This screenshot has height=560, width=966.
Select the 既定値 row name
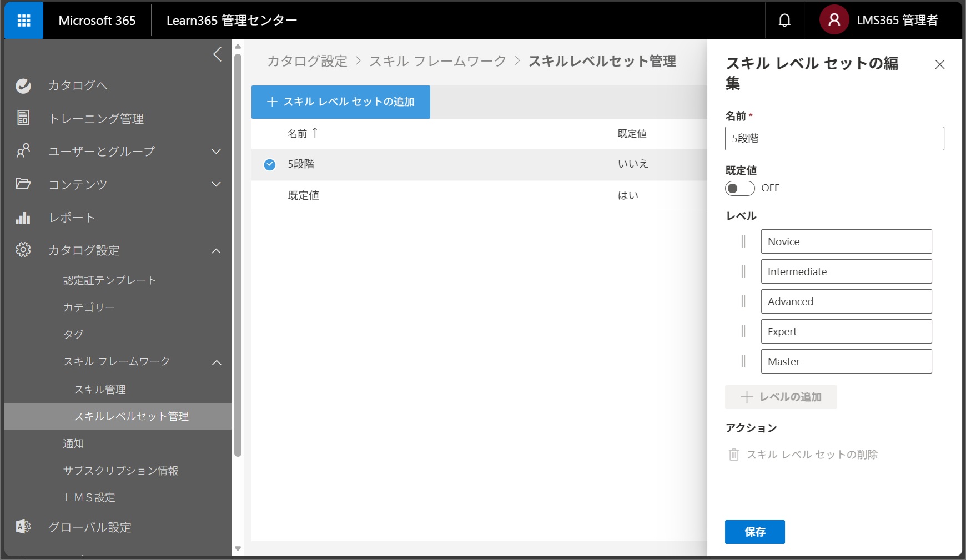pos(303,195)
